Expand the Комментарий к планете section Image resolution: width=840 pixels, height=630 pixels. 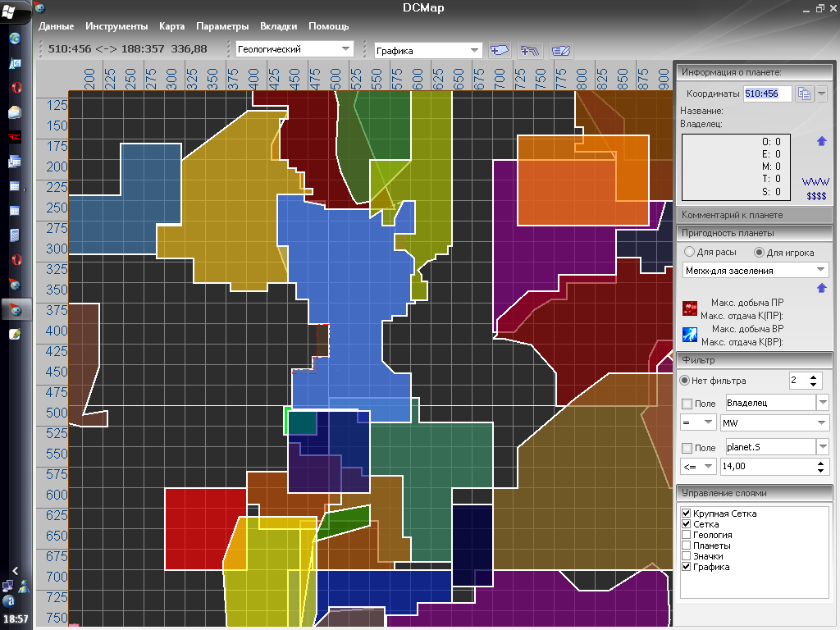coord(753,215)
